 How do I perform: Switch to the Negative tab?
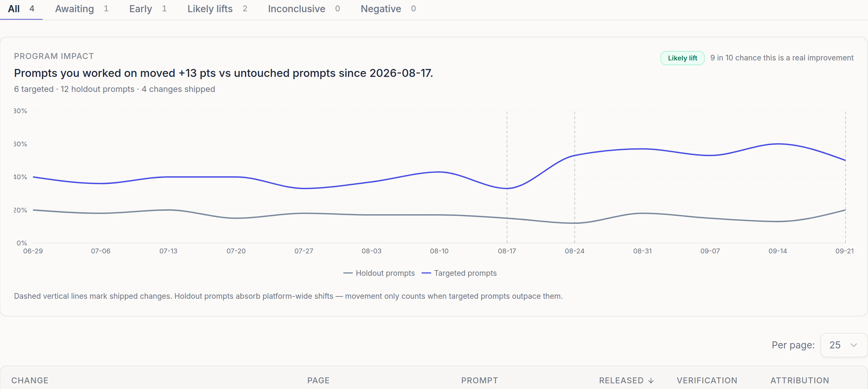click(388, 9)
